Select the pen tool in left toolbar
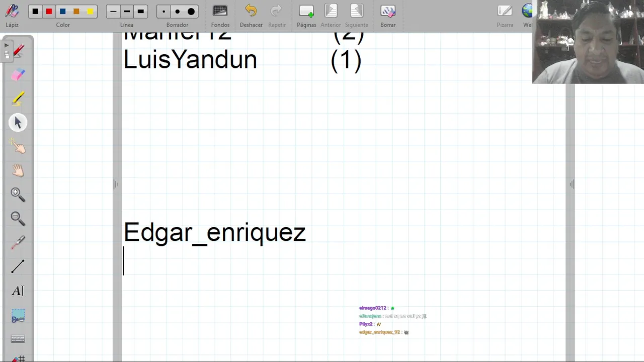 pyautogui.click(x=18, y=50)
